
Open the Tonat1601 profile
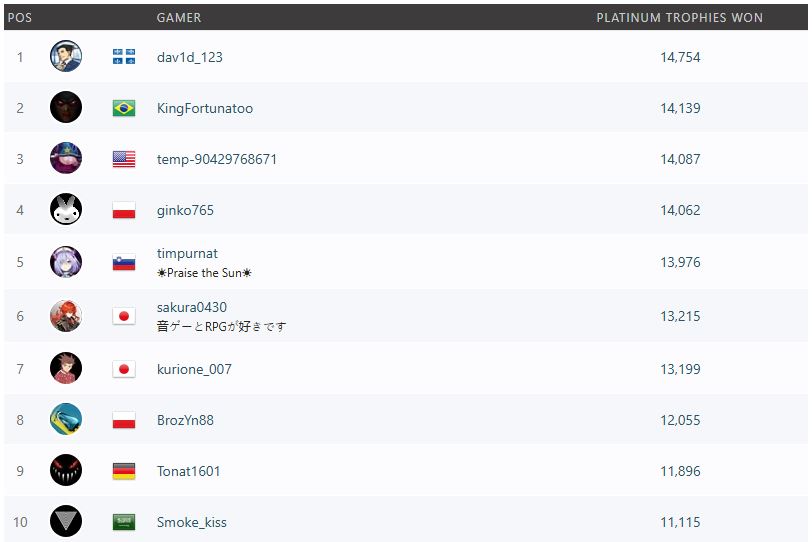(x=188, y=471)
